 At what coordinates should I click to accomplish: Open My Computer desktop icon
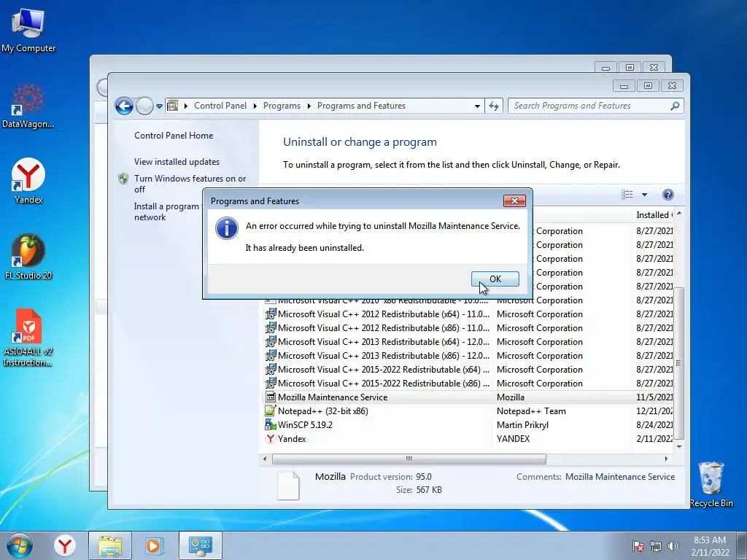28,31
